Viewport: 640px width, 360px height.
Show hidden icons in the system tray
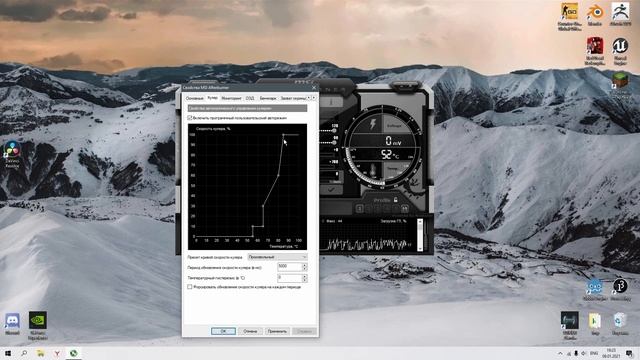point(560,353)
